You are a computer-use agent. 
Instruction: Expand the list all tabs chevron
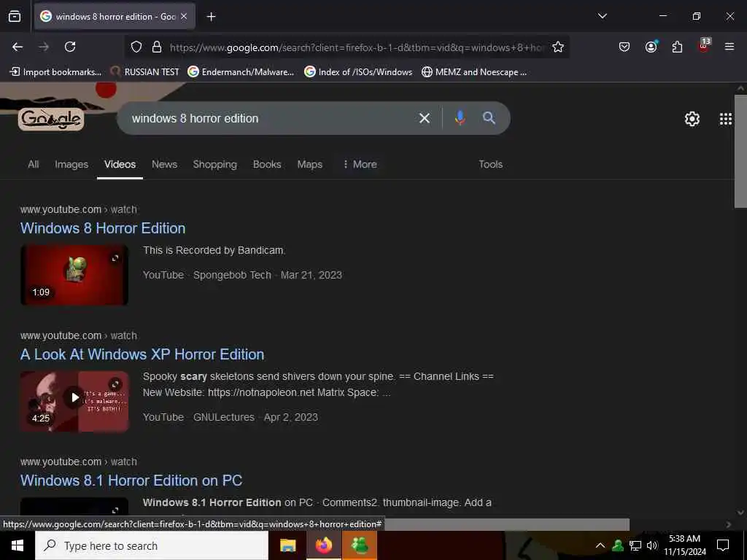[602, 16]
